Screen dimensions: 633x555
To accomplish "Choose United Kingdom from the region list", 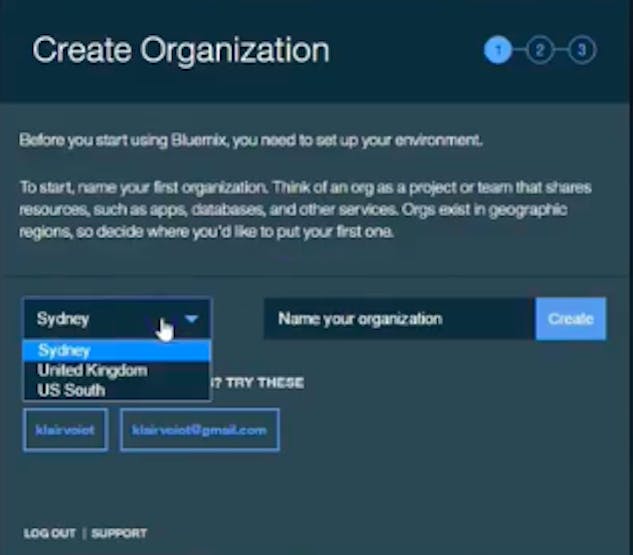I will point(117,370).
